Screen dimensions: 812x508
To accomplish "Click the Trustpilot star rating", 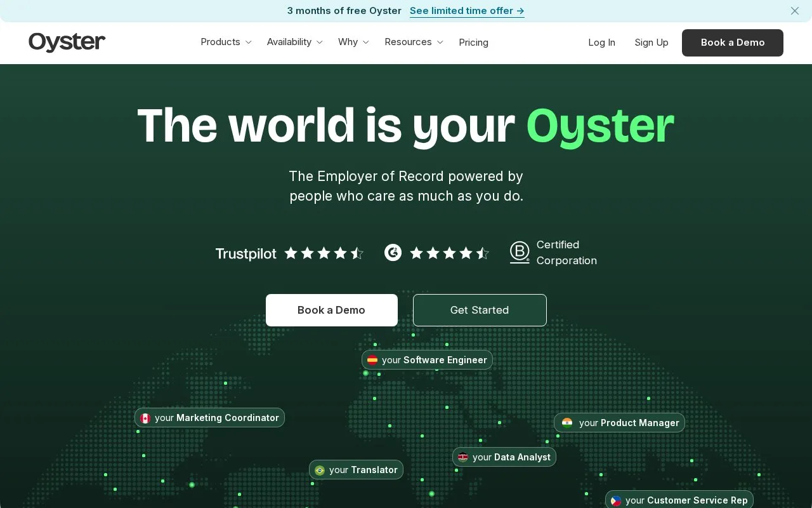I will coord(324,253).
